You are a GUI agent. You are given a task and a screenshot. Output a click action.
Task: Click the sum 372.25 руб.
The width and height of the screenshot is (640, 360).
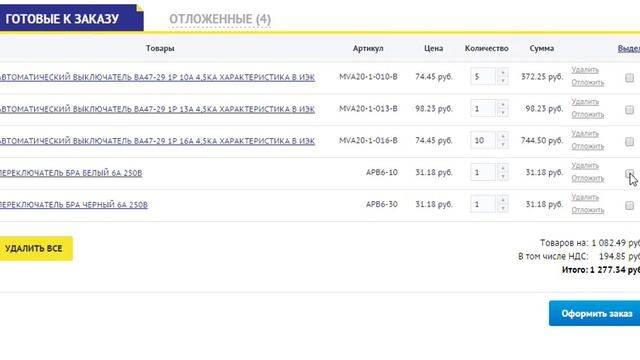point(542,77)
